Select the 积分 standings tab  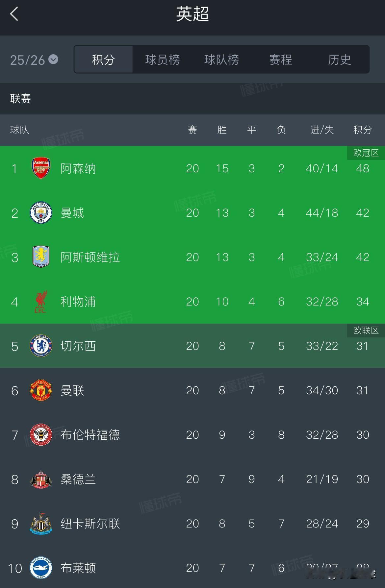103,60
